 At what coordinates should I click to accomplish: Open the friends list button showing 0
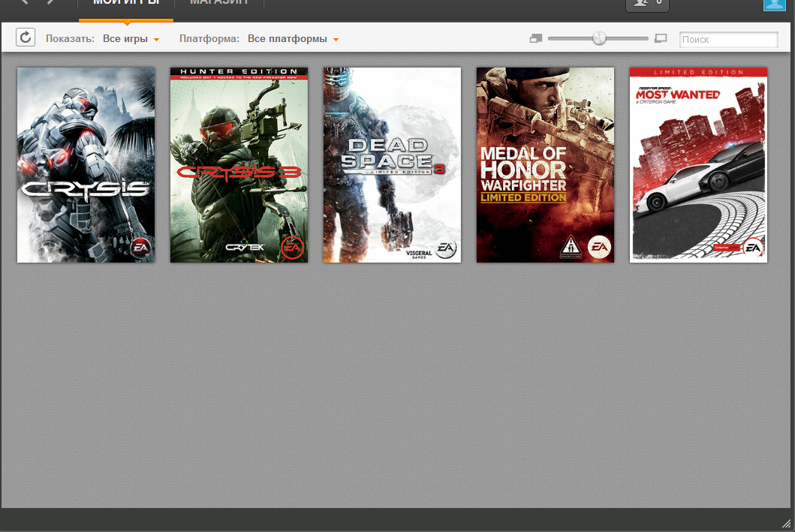click(x=647, y=4)
